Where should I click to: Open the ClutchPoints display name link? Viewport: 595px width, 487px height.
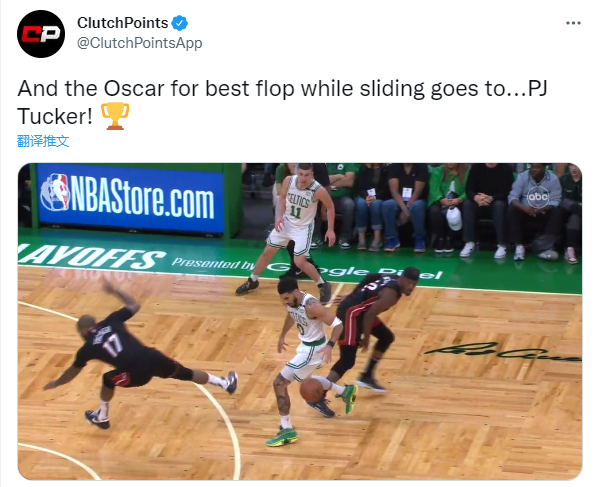click(123, 23)
